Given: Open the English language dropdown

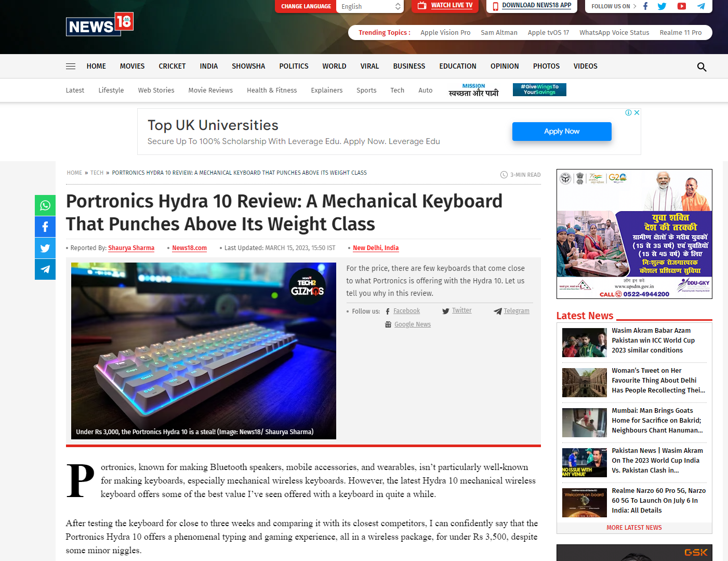Looking at the screenshot, I should point(370,6).
